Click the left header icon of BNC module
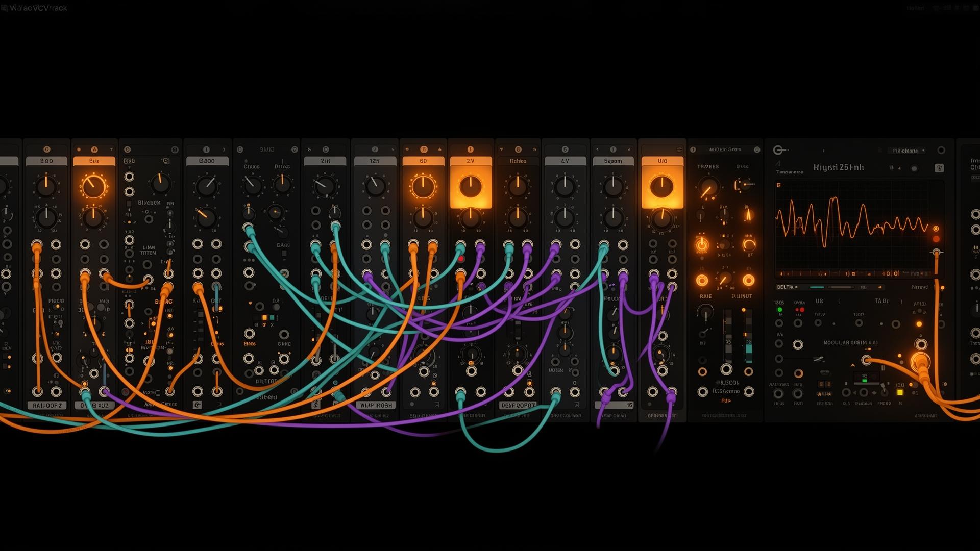 [128, 149]
